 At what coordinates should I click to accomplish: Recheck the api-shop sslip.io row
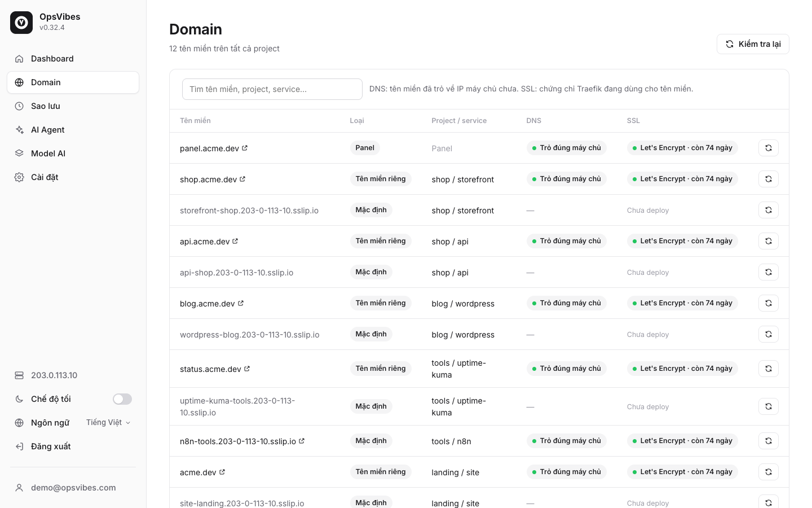click(769, 272)
